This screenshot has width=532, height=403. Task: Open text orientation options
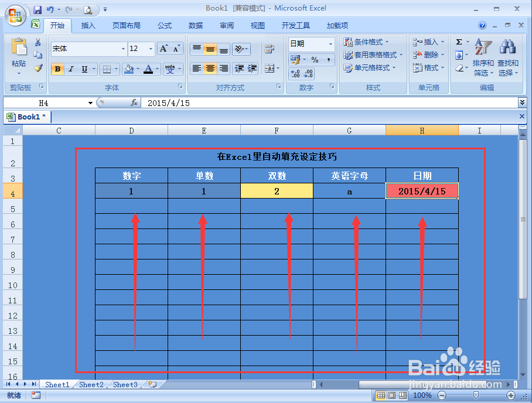coord(241,49)
